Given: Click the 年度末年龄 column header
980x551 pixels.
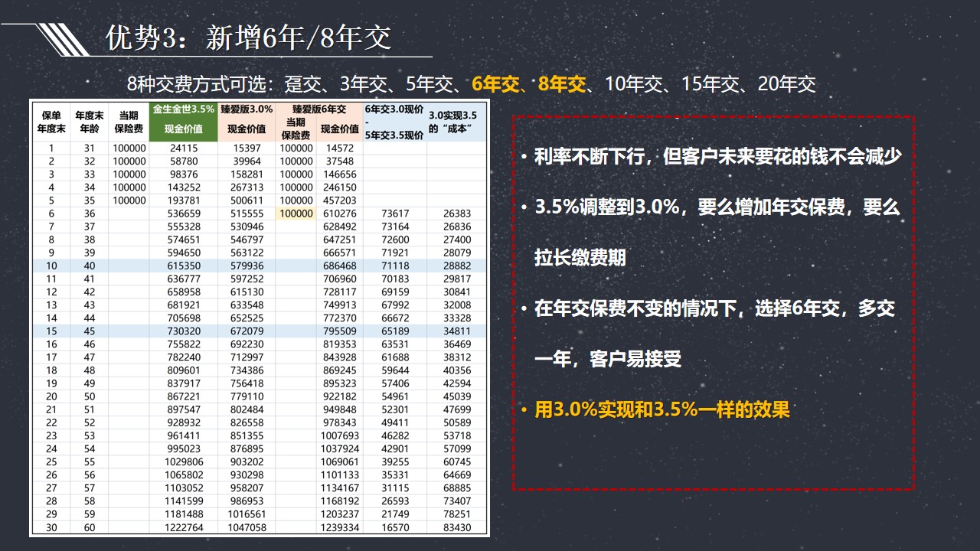Looking at the screenshot, I should point(89,122).
